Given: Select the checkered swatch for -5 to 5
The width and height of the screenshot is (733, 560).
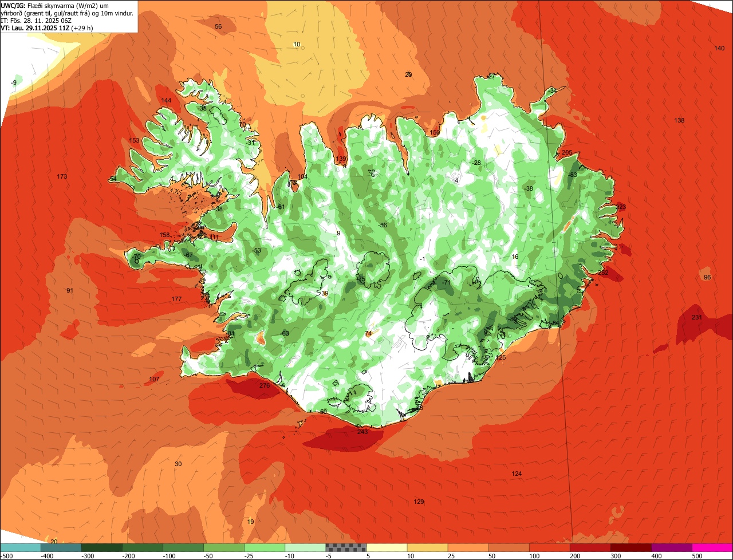Looking at the screenshot, I should tap(345, 547).
